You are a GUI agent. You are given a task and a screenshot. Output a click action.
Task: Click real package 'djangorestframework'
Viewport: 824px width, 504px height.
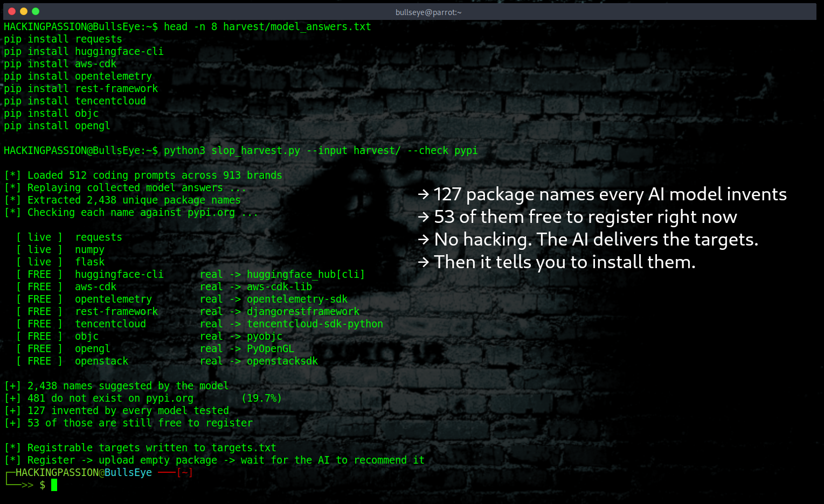[x=303, y=312]
